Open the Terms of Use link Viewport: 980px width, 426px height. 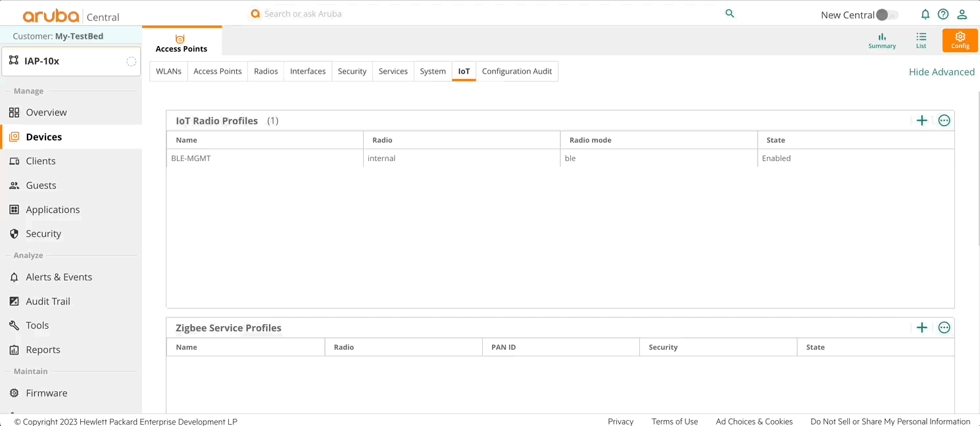pyautogui.click(x=675, y=421)
